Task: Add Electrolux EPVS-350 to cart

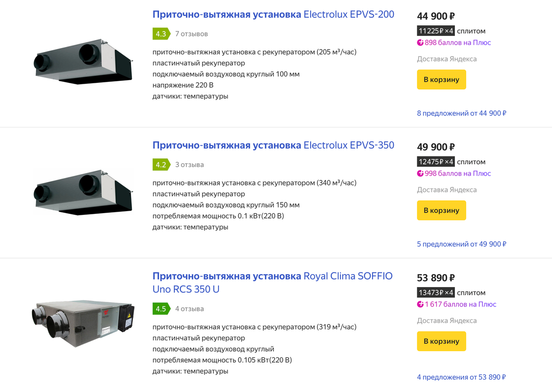Action: [x=441, y=210]
